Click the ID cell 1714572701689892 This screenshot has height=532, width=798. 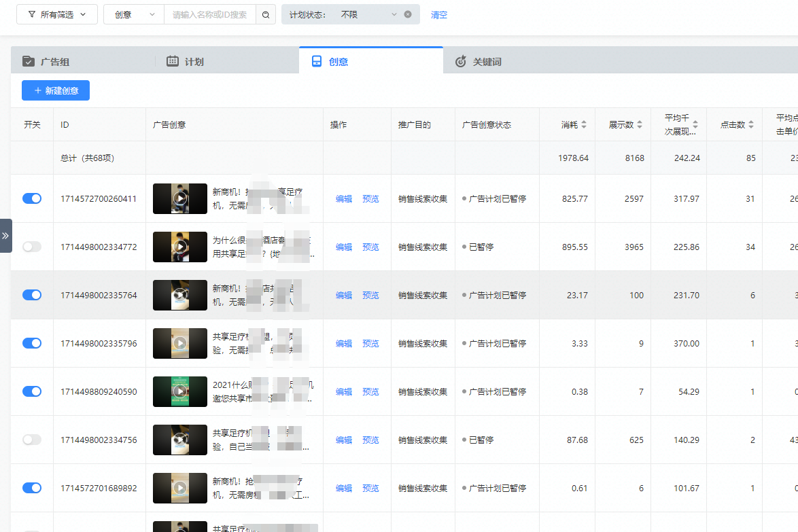coord(99,489)
